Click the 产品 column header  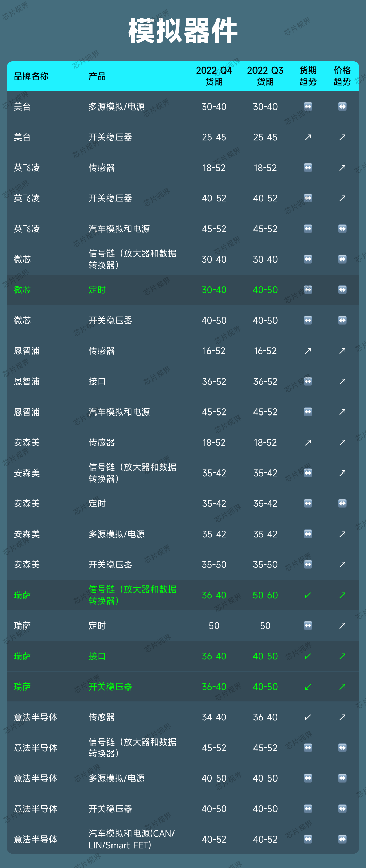pyautogui.click(x=97, y=76)
